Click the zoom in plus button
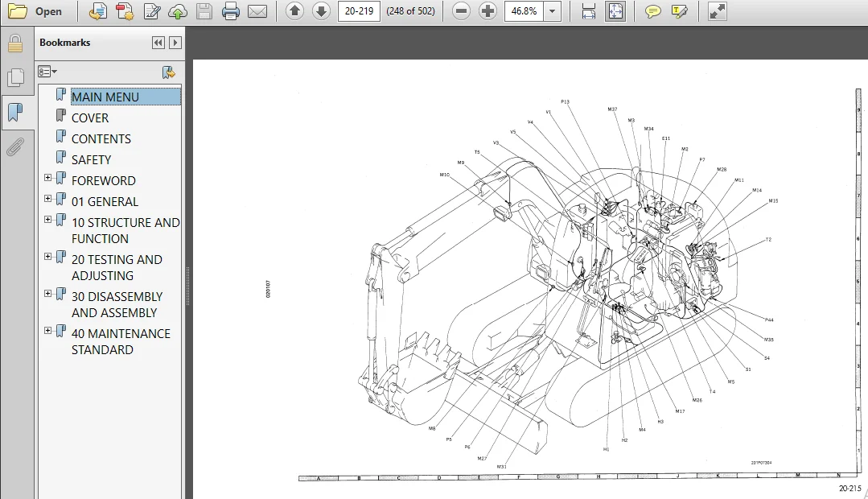This screenshot has height=499, width=868. [x=487, y=11]
